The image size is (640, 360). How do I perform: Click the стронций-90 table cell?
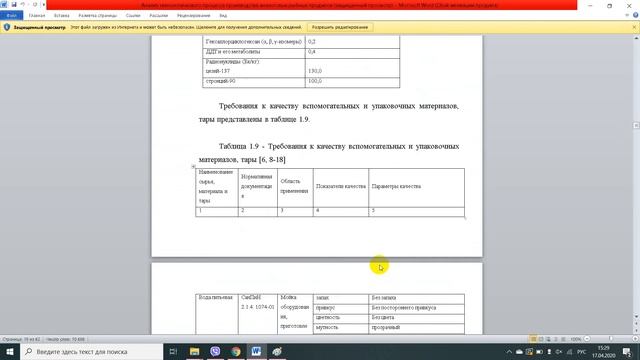253,81
